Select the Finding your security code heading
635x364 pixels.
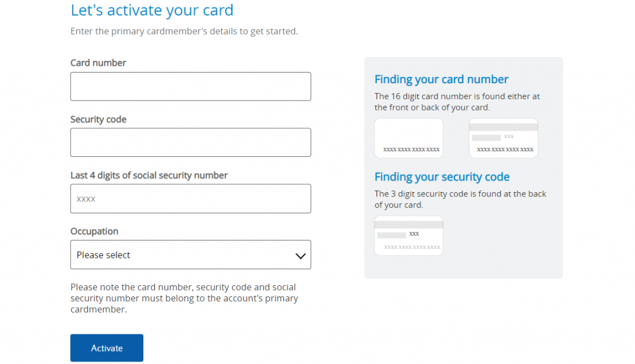click(442, 177)
